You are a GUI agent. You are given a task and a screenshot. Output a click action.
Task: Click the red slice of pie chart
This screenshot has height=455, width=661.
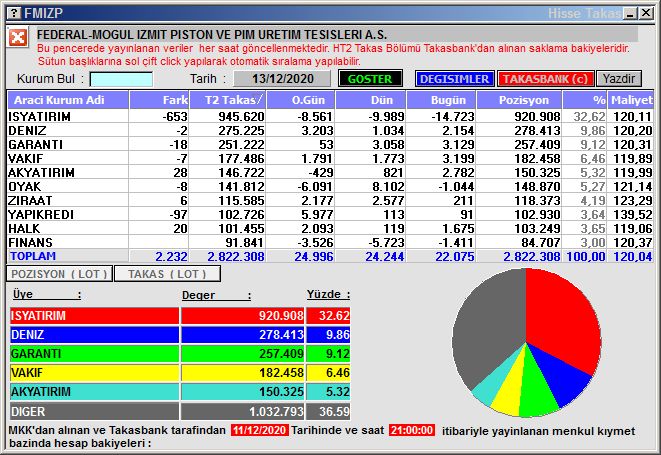click(563, 318)
